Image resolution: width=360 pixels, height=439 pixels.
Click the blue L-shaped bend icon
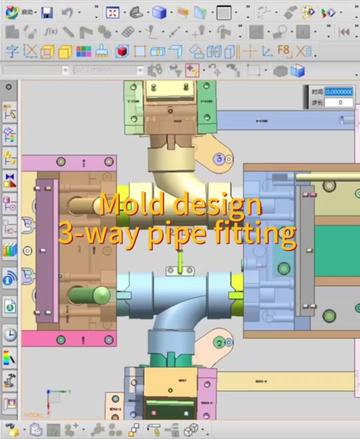(176, 51)
